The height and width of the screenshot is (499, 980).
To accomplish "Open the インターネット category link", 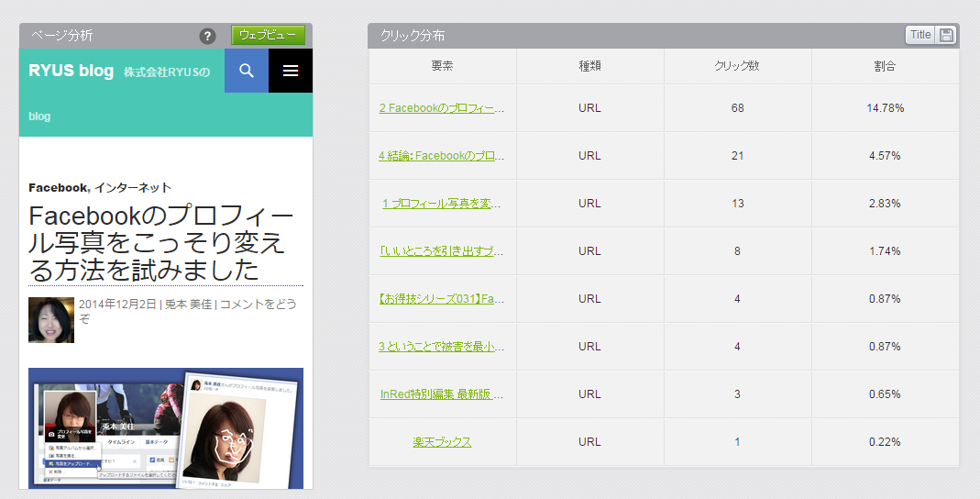I will (x=133, y=188).
